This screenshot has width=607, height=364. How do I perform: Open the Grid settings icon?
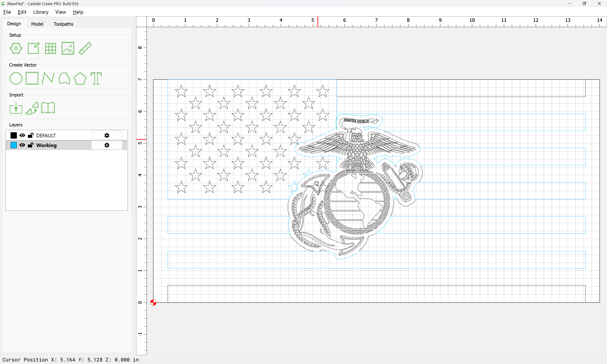(51, 48)
